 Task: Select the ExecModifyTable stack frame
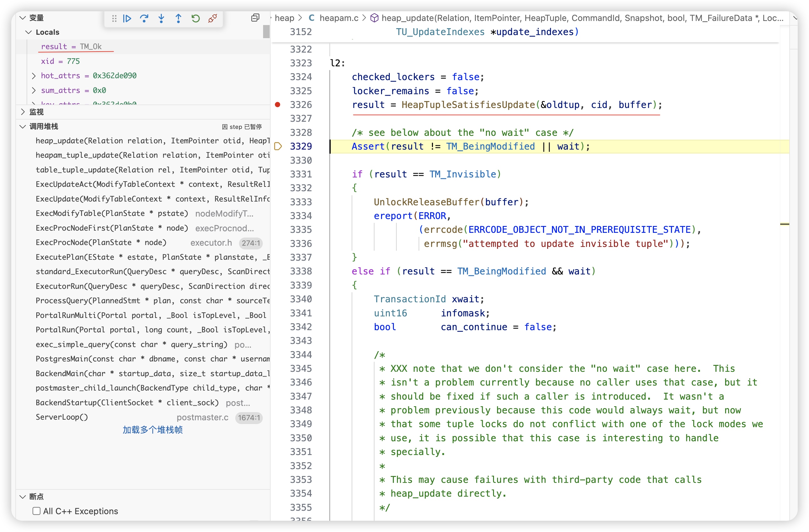coord(111,213)
